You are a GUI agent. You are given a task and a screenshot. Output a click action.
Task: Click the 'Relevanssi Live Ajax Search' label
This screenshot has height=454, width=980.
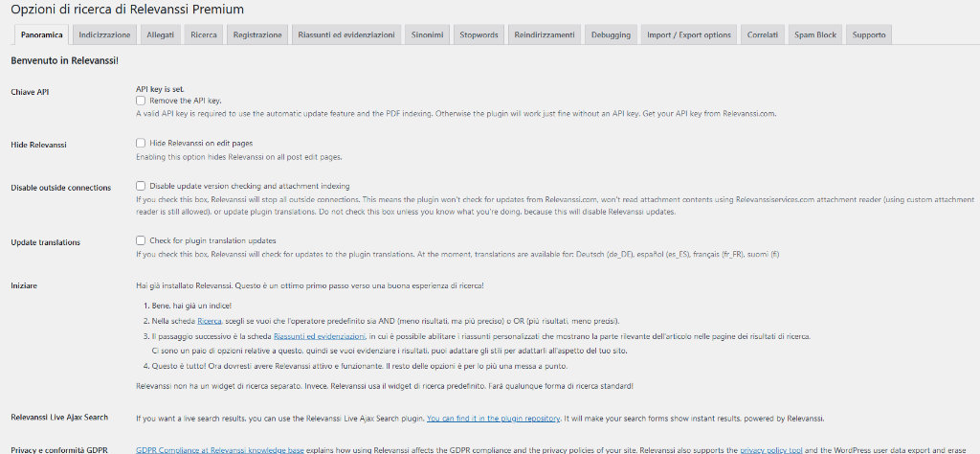(x=60, y=417)
